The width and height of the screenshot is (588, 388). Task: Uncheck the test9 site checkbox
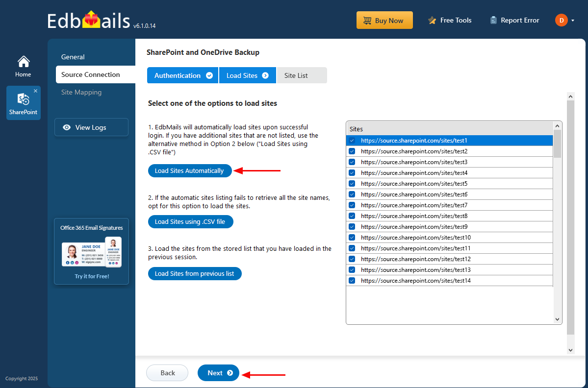click(x=352, y=227)
